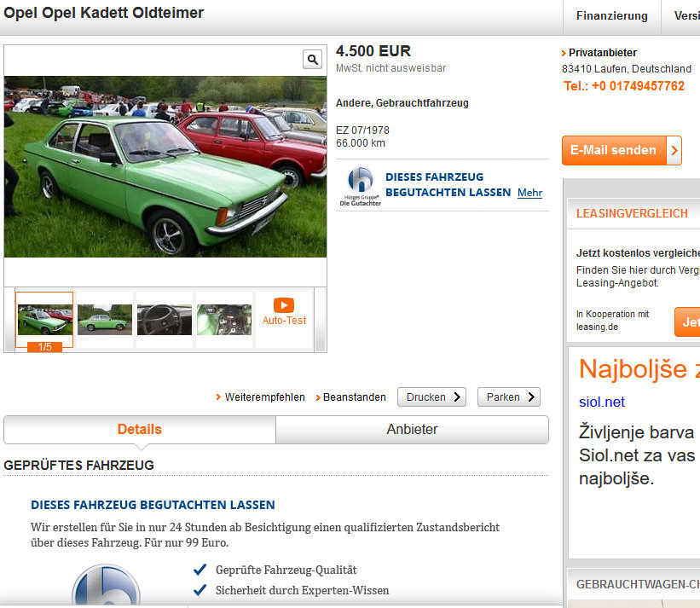The height and width of the screenshot is (608, 700).
Task: Open the Mehr link
Action: [x=530, y=193]
